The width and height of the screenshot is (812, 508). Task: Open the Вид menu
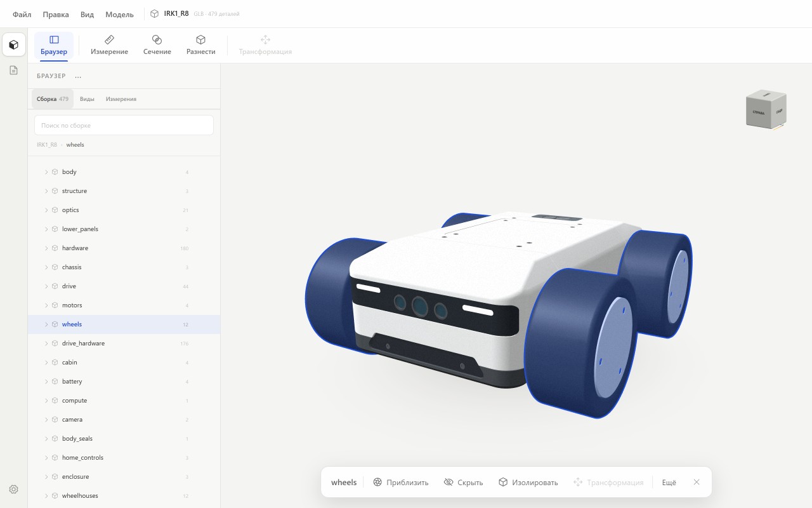[88, 14]
